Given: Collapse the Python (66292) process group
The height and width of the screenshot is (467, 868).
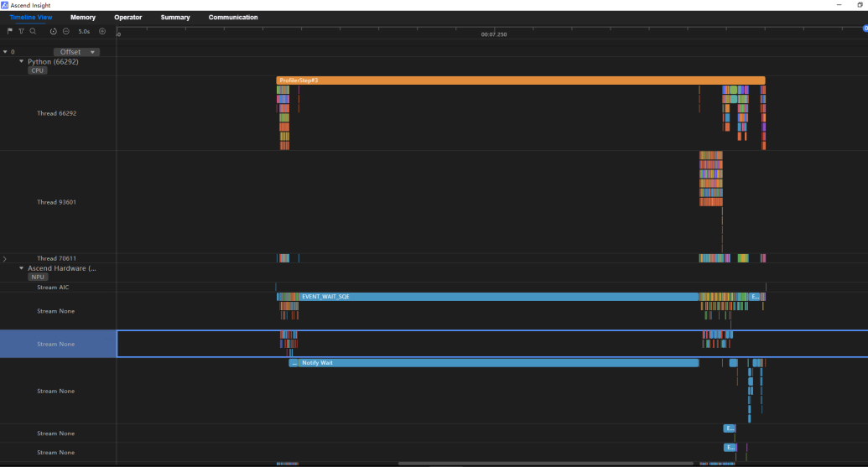Looking at the screenshot, I should (22, 61).
